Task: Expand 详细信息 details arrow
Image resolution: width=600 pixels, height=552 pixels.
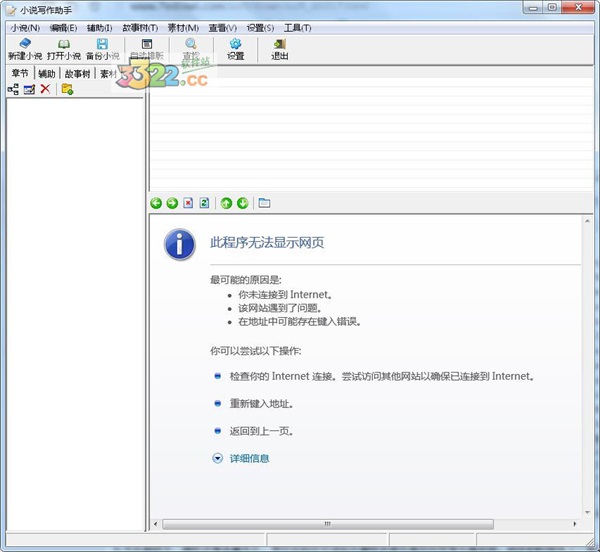Action: click(x=217, y=458)
